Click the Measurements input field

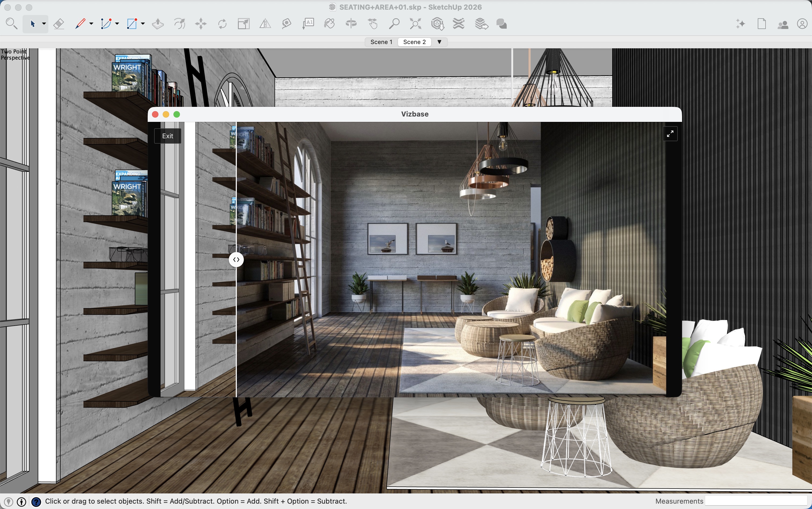[x=756, y=501]
